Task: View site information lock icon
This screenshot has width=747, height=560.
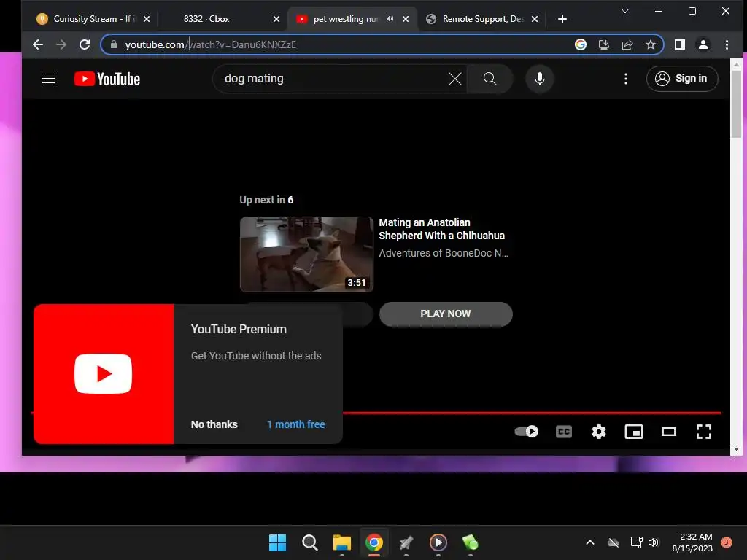Action: coord(113,44)
